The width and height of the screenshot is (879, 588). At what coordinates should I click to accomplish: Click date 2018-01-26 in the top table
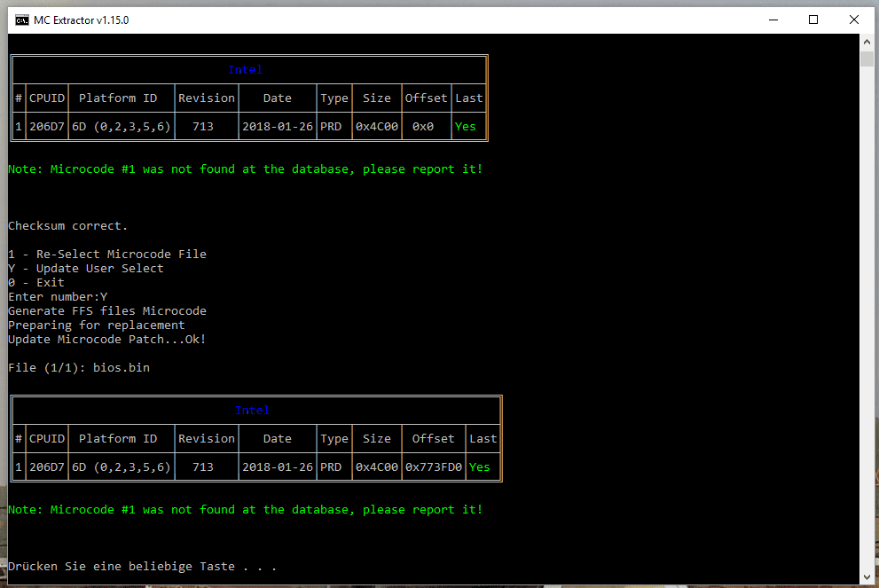point(278,127)
